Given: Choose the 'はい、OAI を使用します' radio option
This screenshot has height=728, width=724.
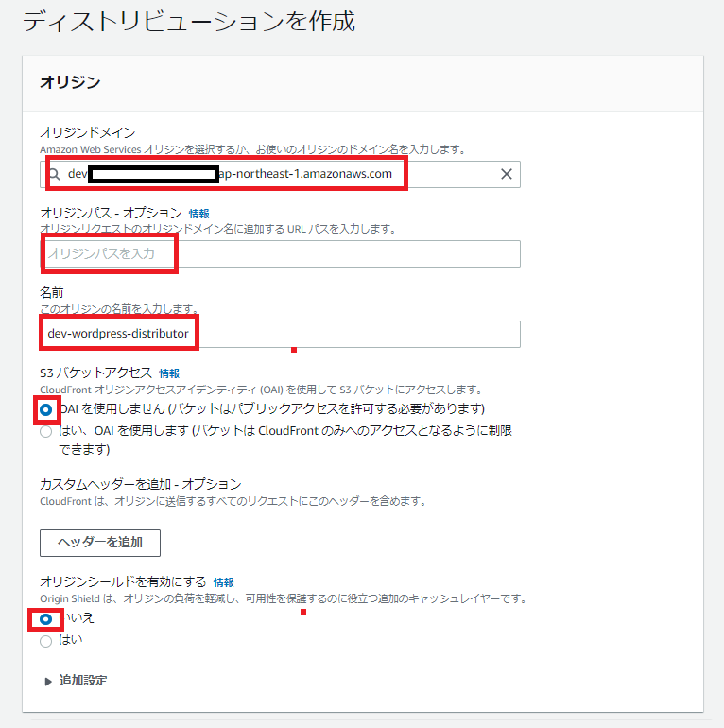Looking at the screenshot, I should click(46, 432).
